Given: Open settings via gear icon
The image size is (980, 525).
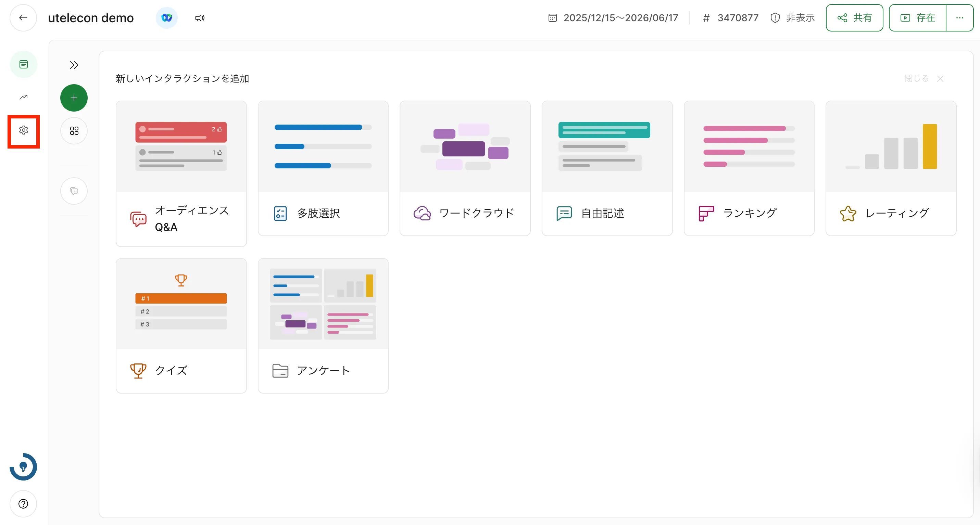Looking at the screenshot, I should click(x=24, y=130).
